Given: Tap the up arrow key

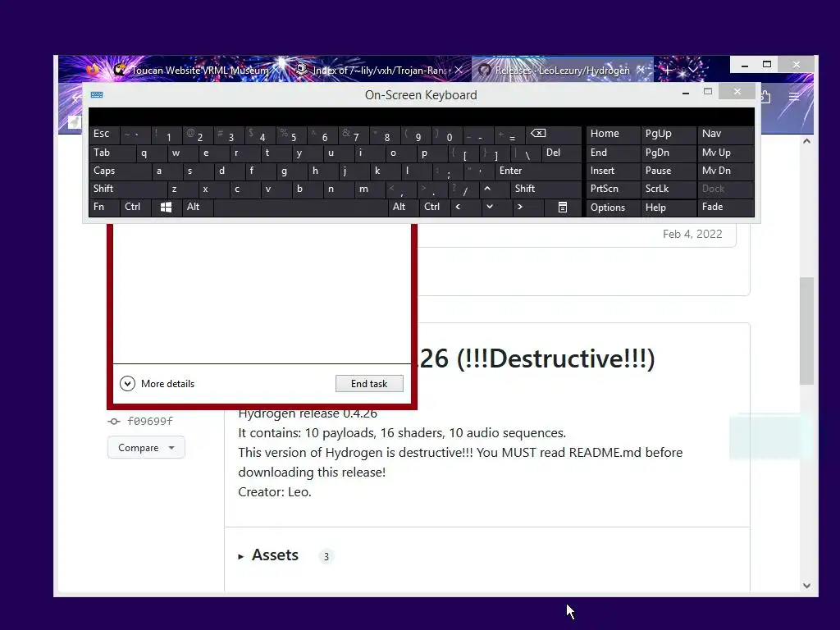Looking at the screenshot, I should point(487,189).
